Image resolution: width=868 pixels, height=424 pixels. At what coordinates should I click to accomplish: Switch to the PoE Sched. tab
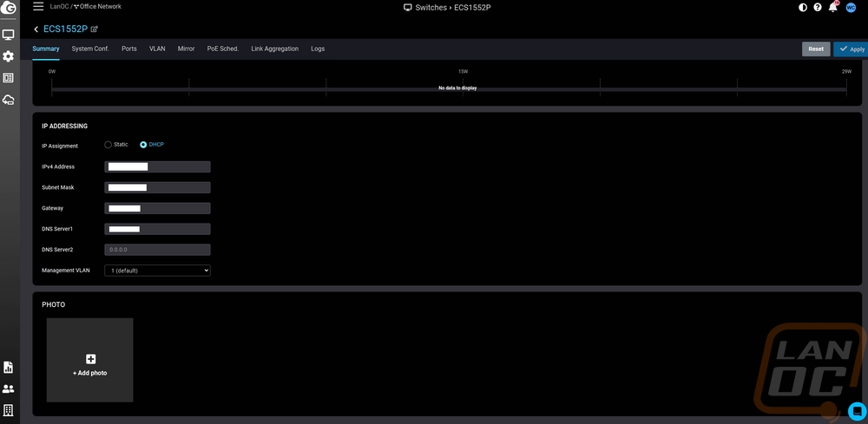coord(223,49)
